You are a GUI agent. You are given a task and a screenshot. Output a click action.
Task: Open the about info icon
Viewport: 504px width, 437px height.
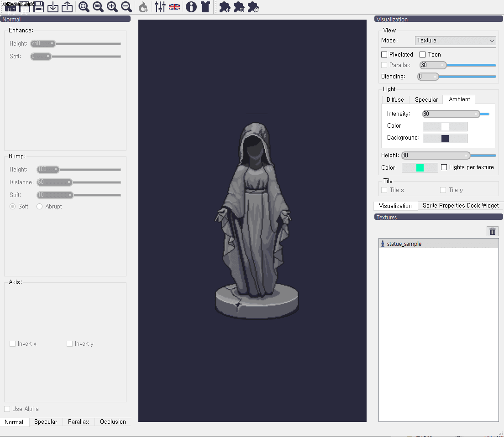[x=191, y=7]
